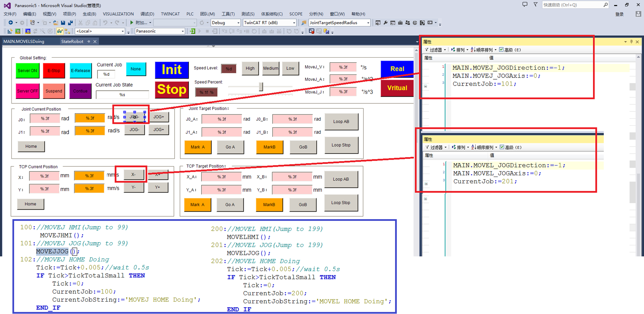The height and width of the screenshot is (314, 644).
Task: Click the Find in Files icon
Action: click(304, 23)
